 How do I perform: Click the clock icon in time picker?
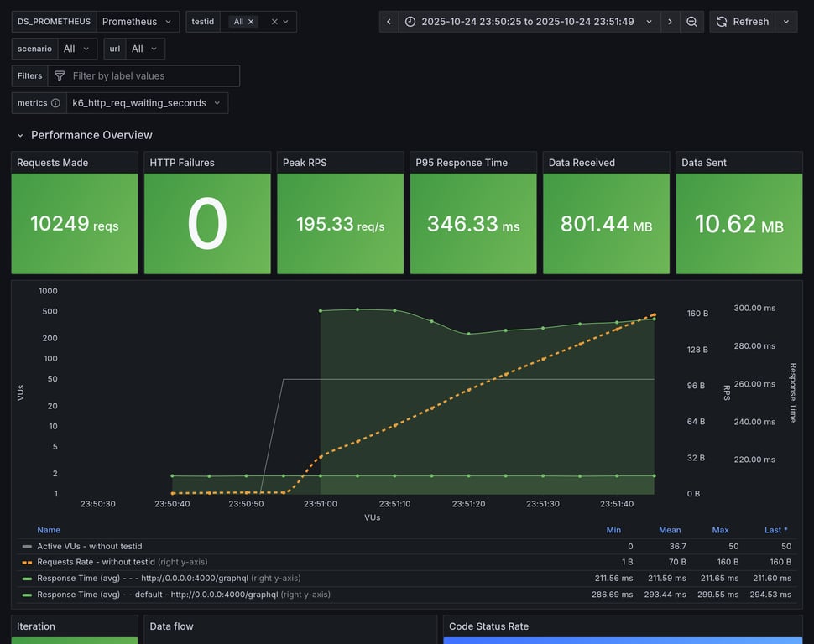(410, 22)
